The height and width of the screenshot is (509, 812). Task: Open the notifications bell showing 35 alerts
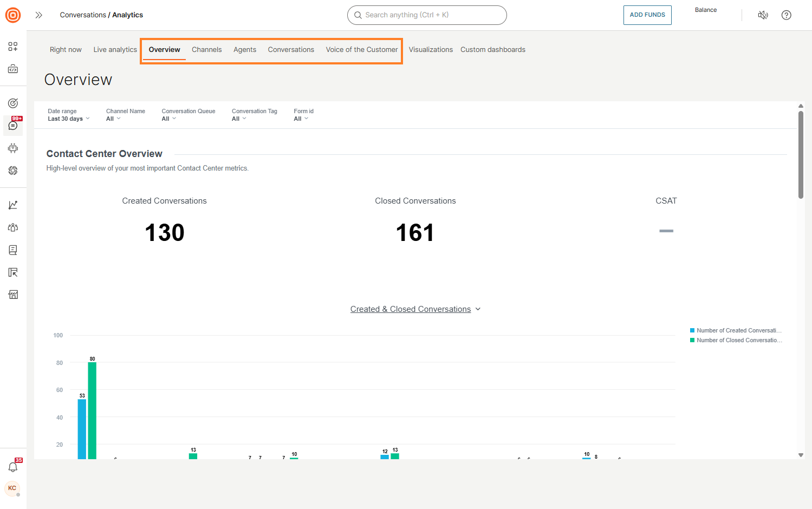[x=12, y=467]
